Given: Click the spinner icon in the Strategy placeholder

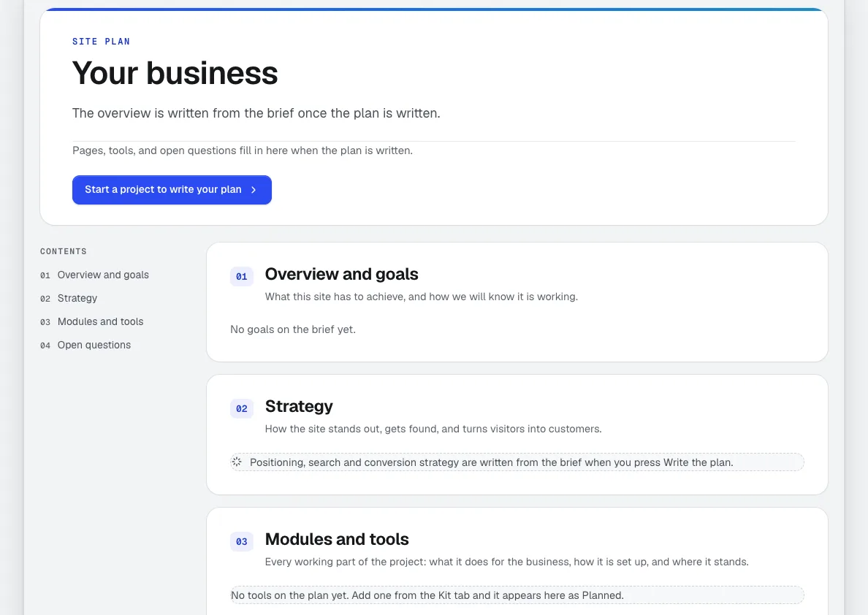Looking at the screenshot, I should (x=237, y=462).
